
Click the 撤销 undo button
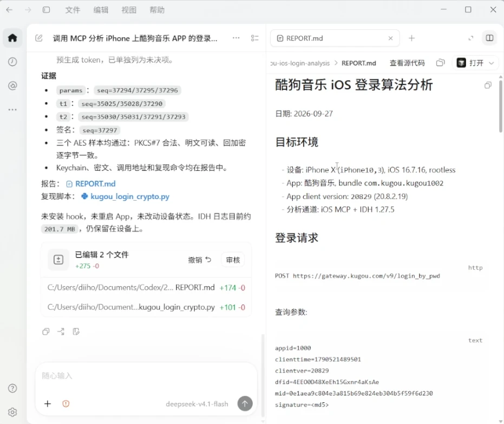200,260
